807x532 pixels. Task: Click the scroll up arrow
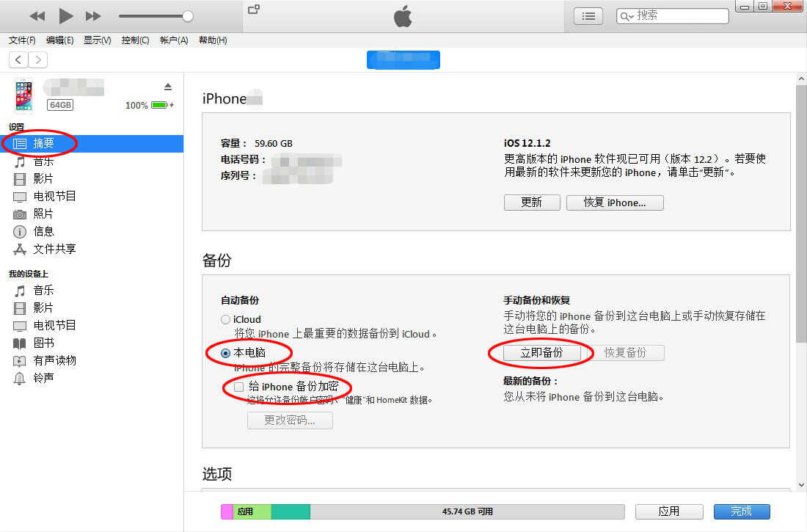click(801, 79)
